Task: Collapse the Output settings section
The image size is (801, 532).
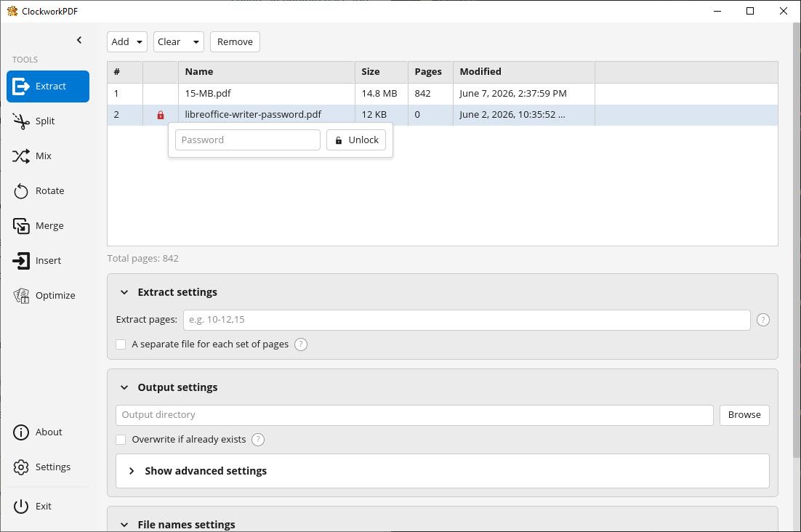Action: pyautogui.click(x=124, y=387)
